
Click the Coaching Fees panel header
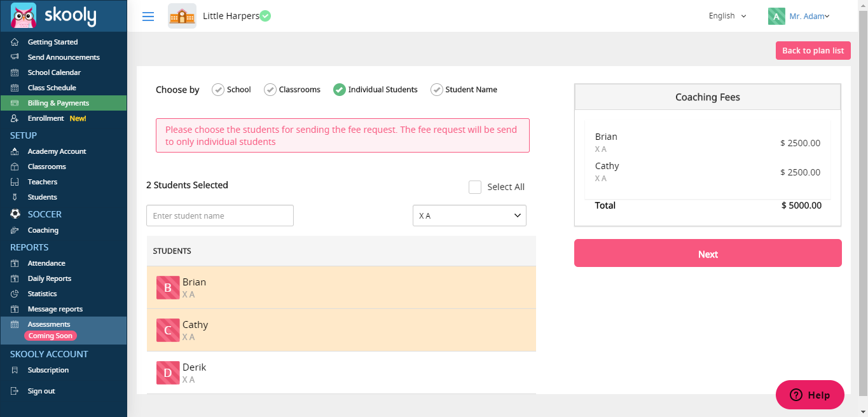708,97
